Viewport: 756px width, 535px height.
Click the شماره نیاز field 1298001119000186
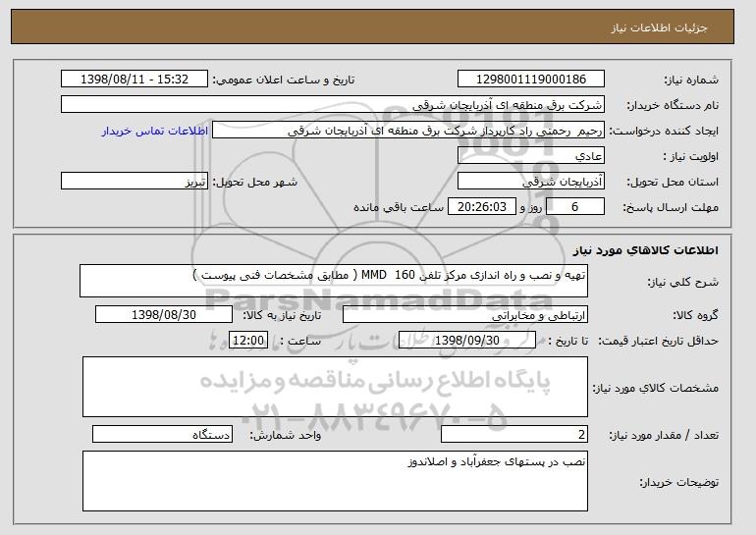pos(531,80)
